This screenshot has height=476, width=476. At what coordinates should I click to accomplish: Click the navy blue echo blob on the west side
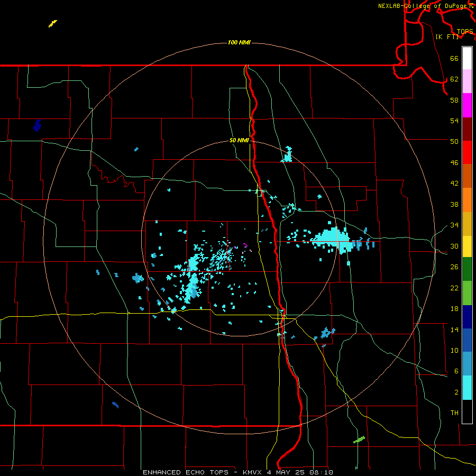(37, 125)
